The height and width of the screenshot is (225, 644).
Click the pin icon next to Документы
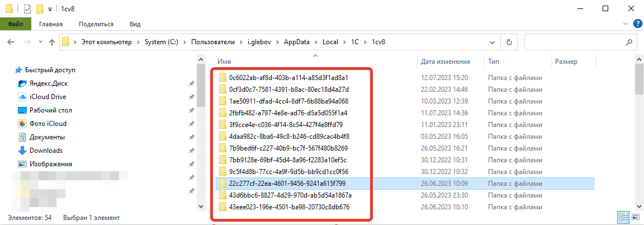(191, 137)
